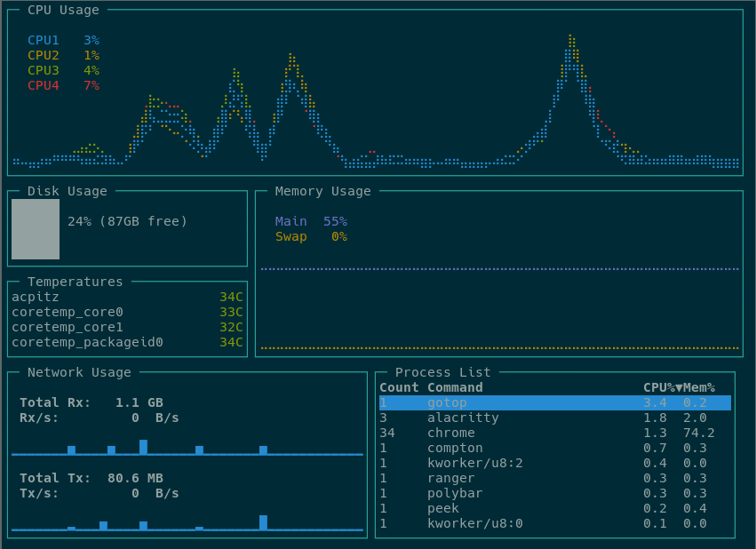Select the peek process row
Viewport: 756px width, 549px height.
555,508
